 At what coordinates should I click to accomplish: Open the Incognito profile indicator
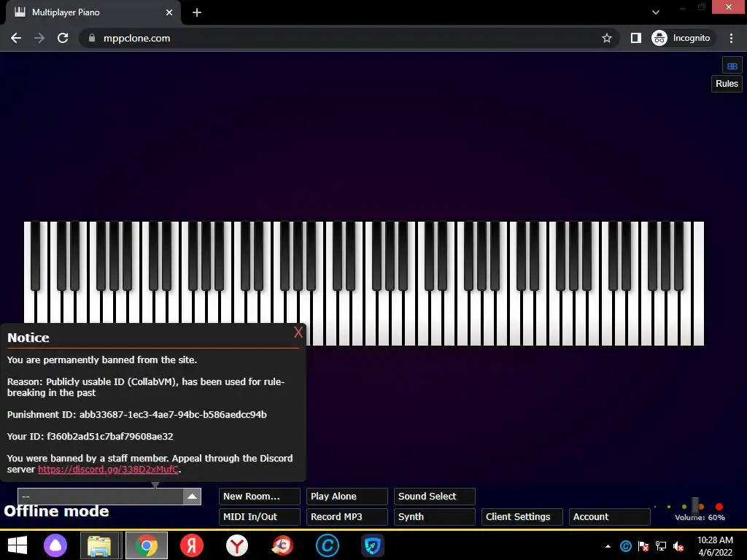coord(682,38)
